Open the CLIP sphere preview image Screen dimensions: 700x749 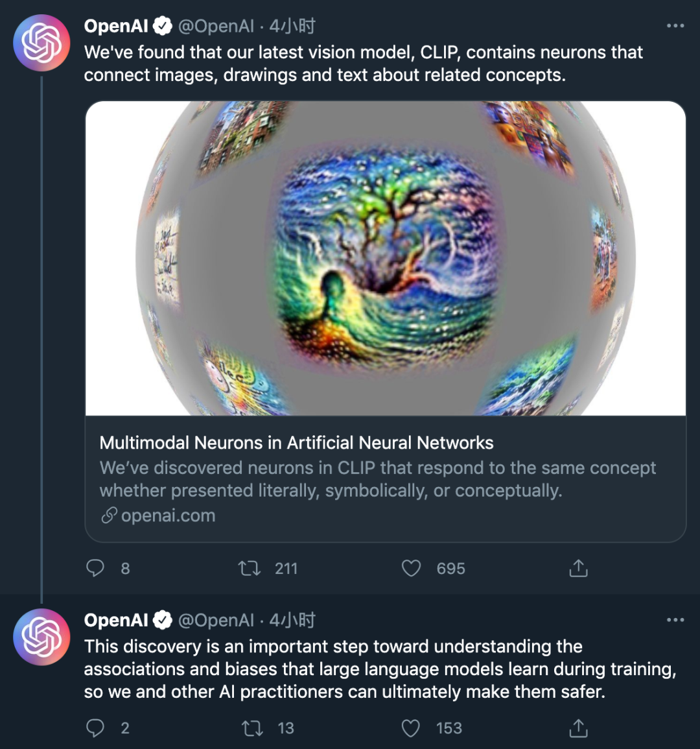[x=386, y=258]
